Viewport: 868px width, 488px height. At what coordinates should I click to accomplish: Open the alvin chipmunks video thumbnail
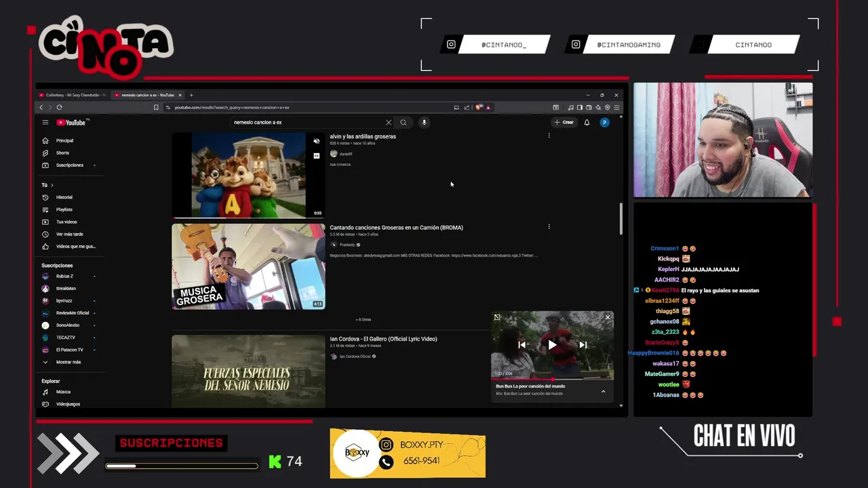coord(248,175)
